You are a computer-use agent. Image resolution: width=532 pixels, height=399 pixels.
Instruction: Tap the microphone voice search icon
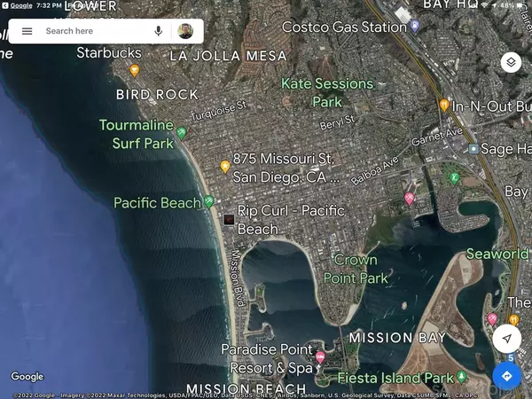158,31
